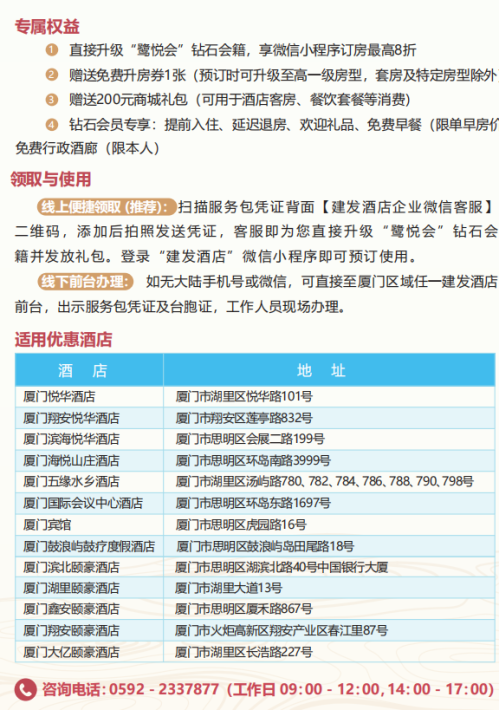
Task: Select the 厦门鑫安颐豪酒店 table cell
Action: 89,609
